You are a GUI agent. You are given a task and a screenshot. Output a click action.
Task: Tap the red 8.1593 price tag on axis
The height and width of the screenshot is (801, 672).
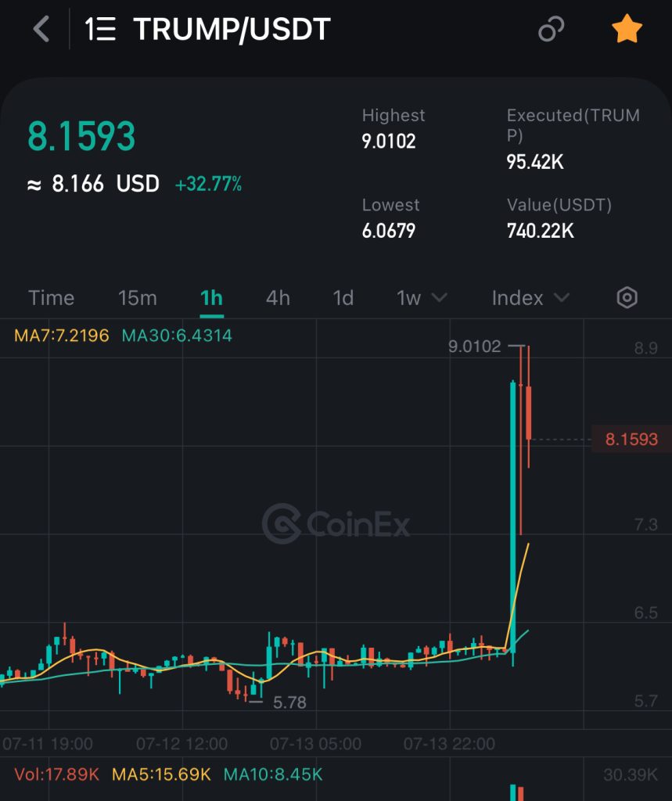631,439
